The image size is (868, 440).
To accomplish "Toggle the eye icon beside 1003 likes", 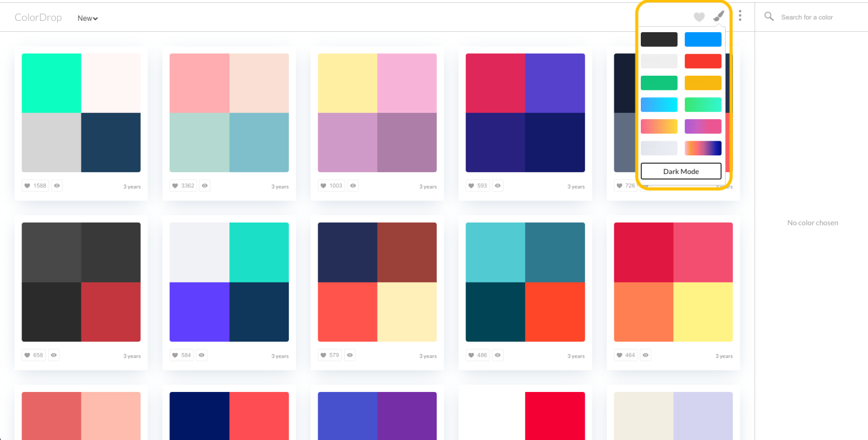I will [353, 185].
